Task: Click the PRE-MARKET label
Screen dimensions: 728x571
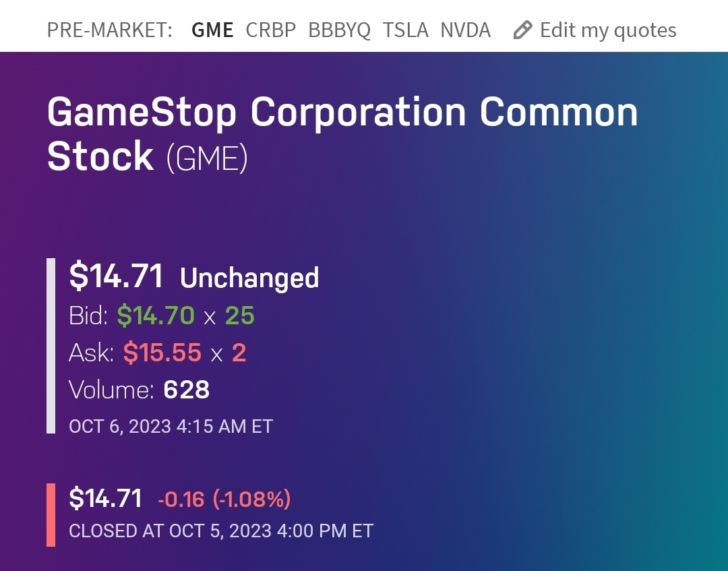Action: coord(109,30)
